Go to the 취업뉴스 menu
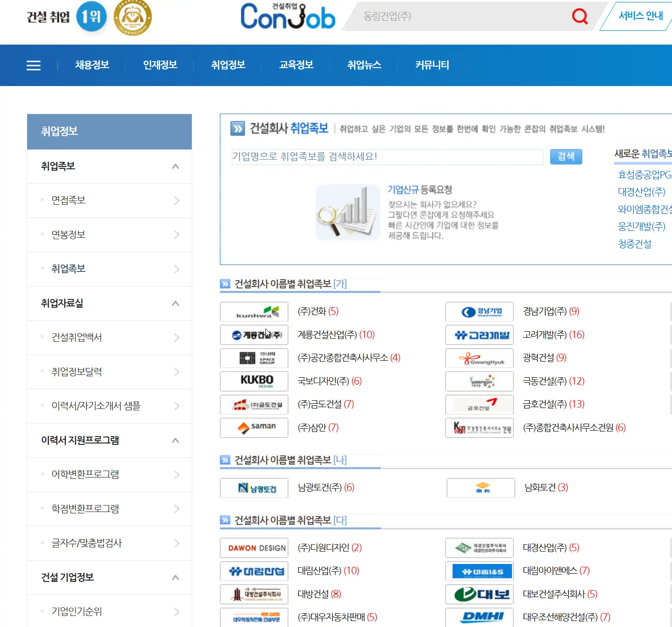Viewport: 672px width, 627px height. click(364, 65)
